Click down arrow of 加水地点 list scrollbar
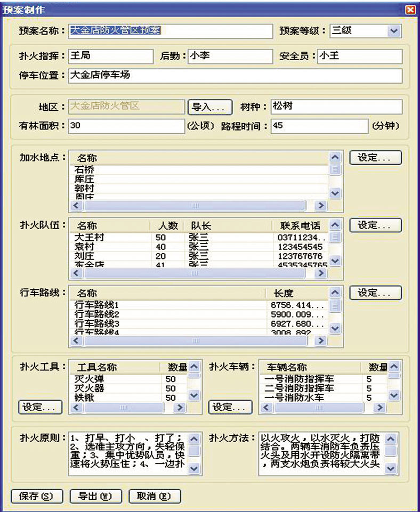 335,193
